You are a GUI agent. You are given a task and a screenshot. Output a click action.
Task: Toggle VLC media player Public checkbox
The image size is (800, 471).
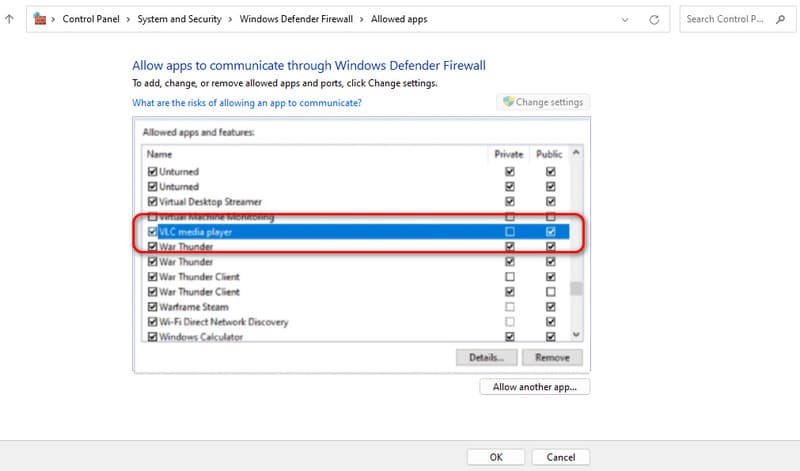550,232
